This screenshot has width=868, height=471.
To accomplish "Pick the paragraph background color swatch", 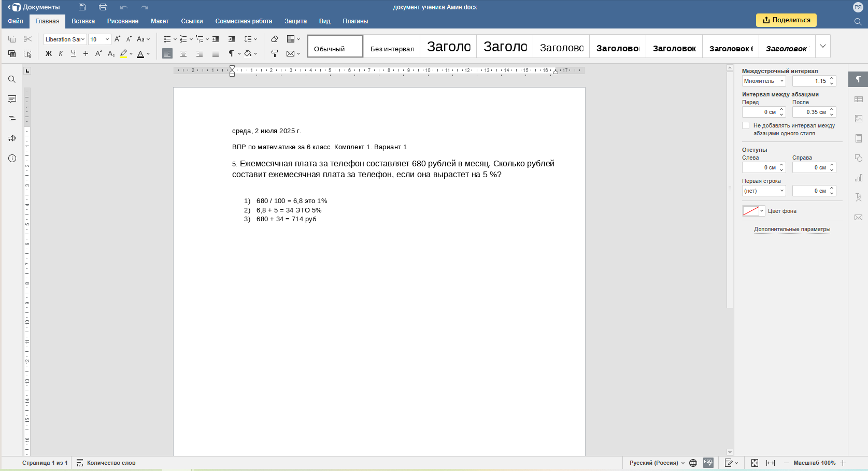I will (751, 211).
